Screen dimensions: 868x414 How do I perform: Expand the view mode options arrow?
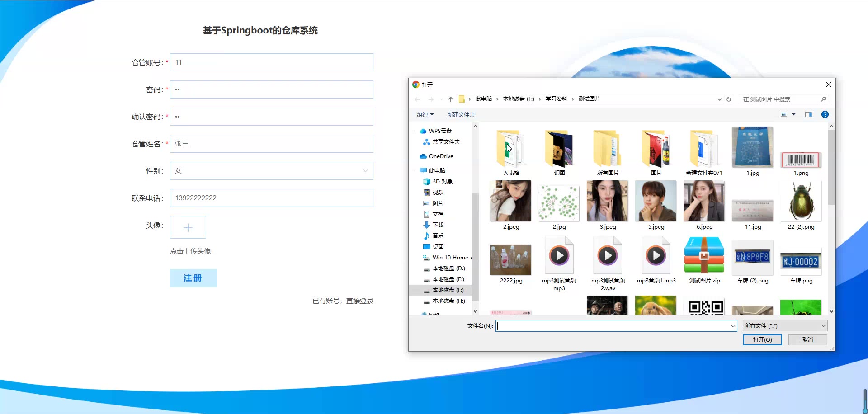tap(793, 115)
